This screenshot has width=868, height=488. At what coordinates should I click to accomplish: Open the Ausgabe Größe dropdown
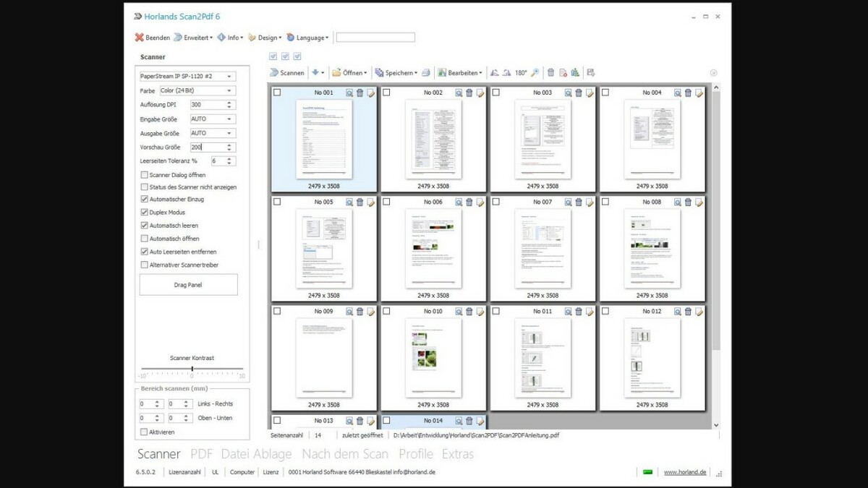(213, 133)
